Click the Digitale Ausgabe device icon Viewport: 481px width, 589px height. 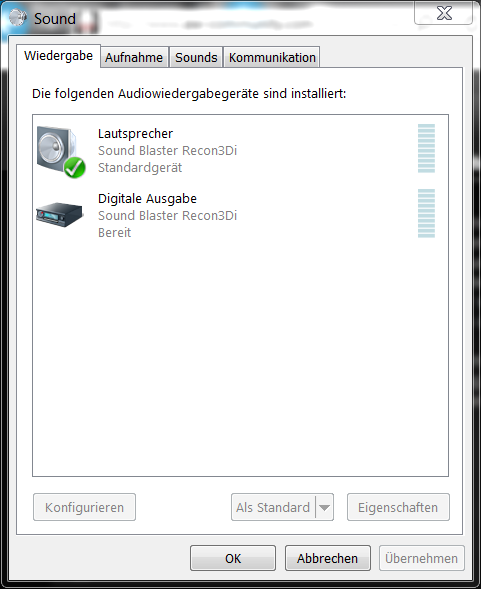point(59,214)
